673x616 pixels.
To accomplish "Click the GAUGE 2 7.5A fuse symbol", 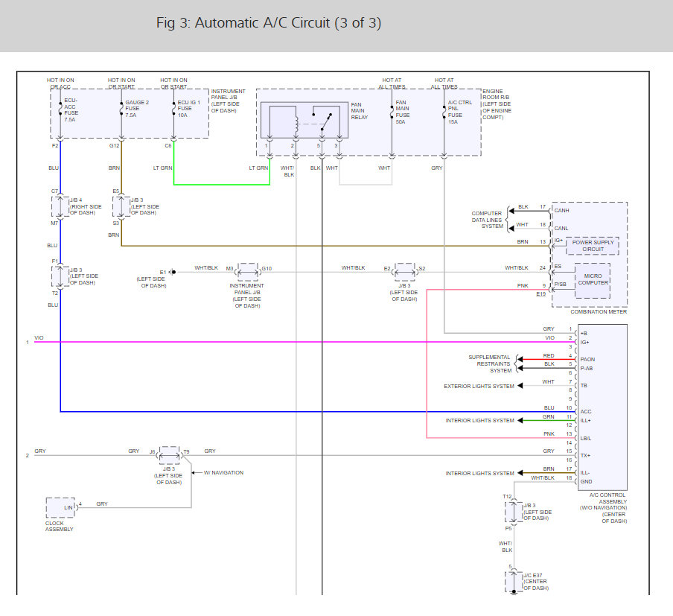I will (x=121, y=109).
